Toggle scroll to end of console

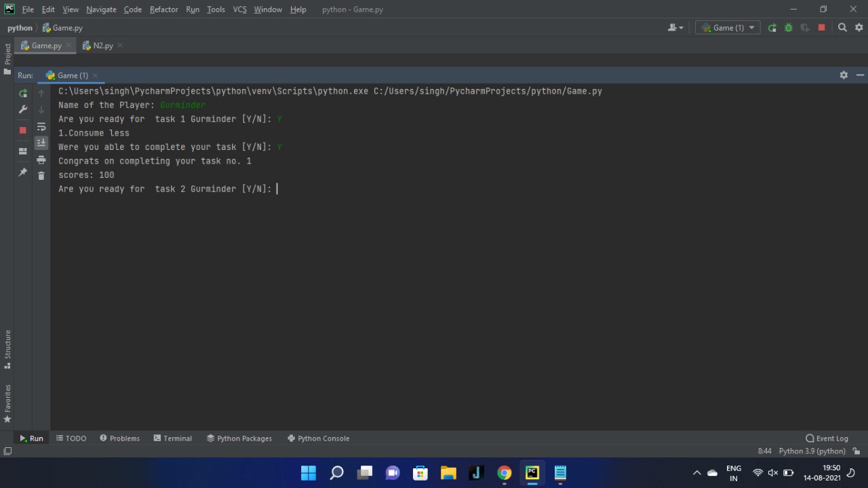click(41, 143)
